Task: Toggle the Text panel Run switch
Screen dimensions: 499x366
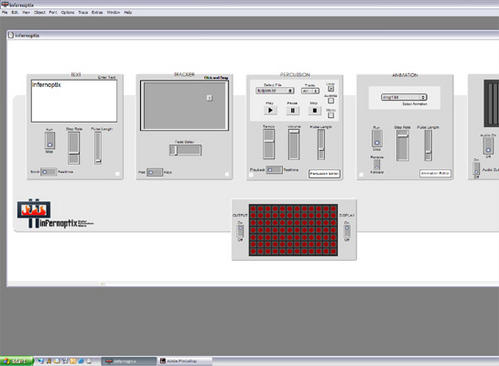Action: point(50,140)
